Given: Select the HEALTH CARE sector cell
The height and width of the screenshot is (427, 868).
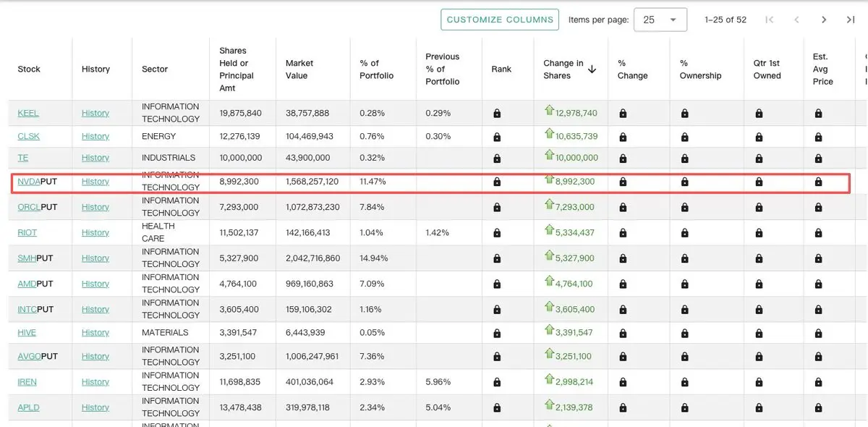Looking at the screenshot, I should pos(158,232).
